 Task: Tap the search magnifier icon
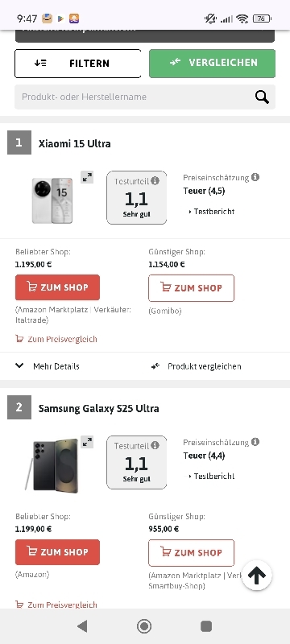(x=262, y=97)
